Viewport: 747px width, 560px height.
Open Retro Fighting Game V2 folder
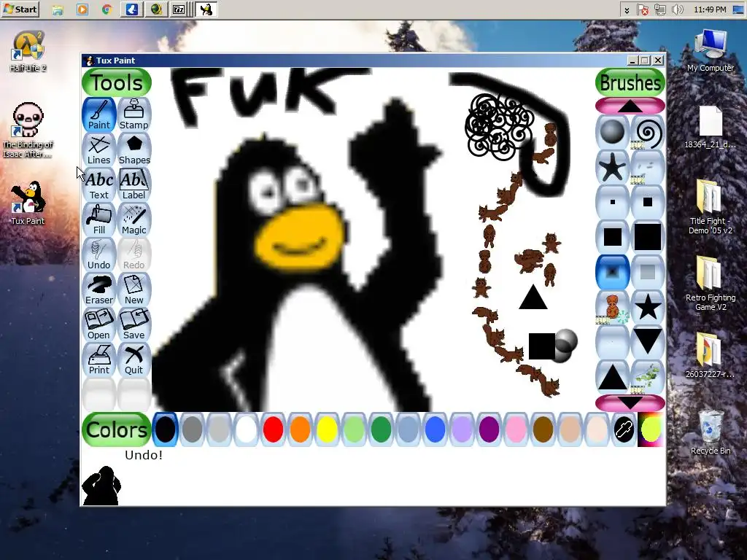(x=711, y=284)
